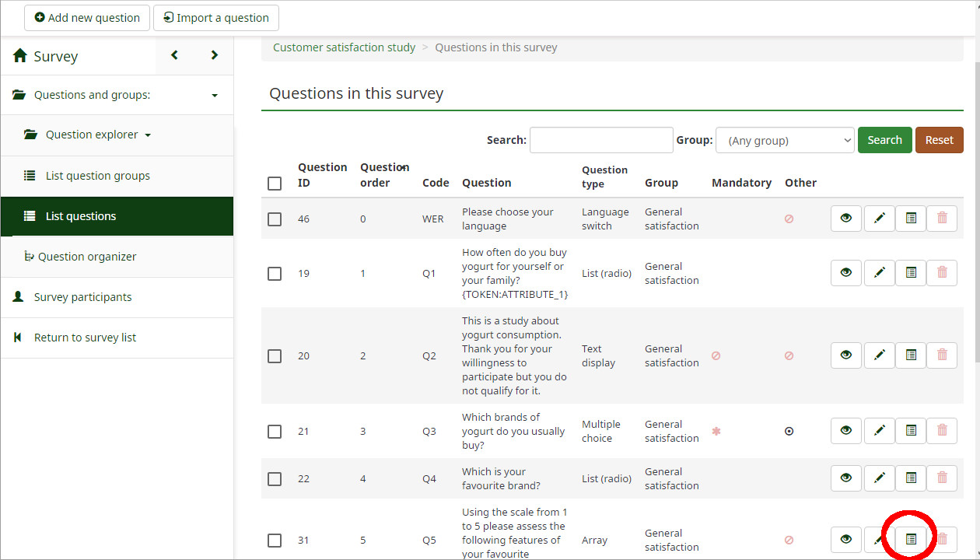Open the summary of question Q3
The image size is (980, 560).
pyautogui.click(x=910, y=430)
